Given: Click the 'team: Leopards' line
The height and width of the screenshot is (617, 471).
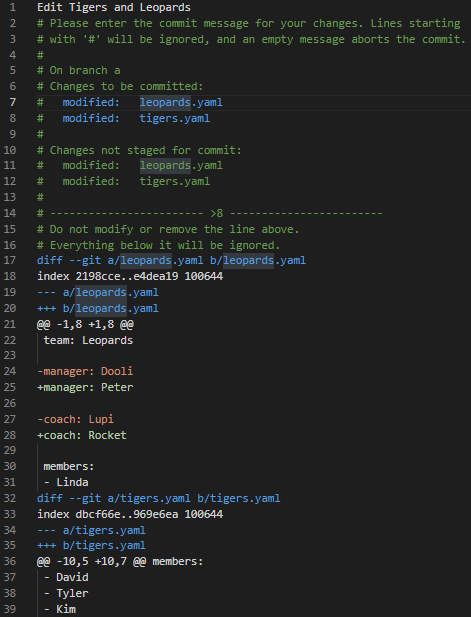Looking at the screenshot, I should tap(88, 340).
